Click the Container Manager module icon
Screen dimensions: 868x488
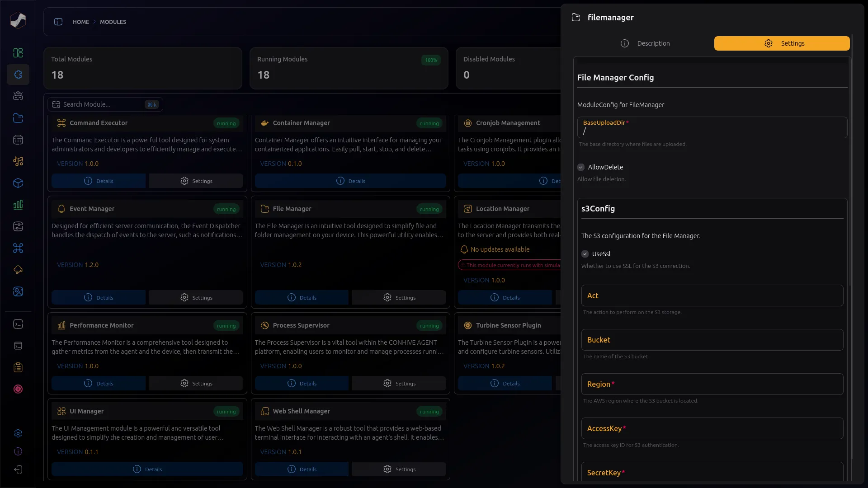264,123
